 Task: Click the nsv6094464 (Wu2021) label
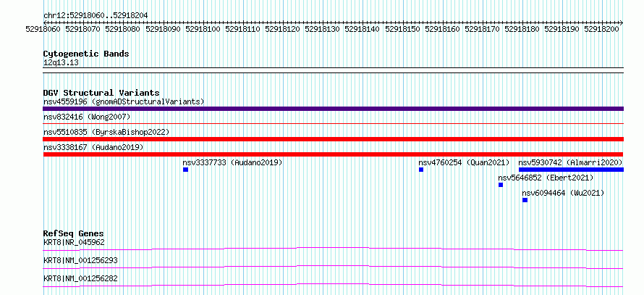tap(563, 193)
